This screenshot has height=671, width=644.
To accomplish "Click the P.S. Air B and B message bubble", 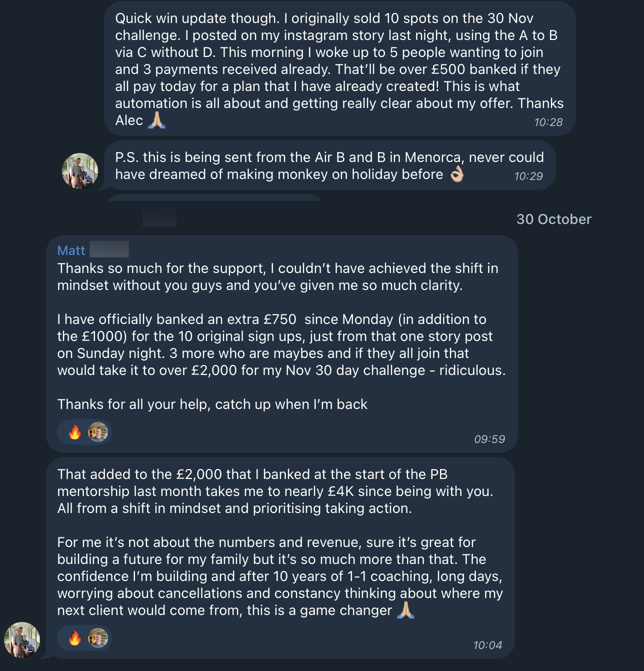I will 330,165.
